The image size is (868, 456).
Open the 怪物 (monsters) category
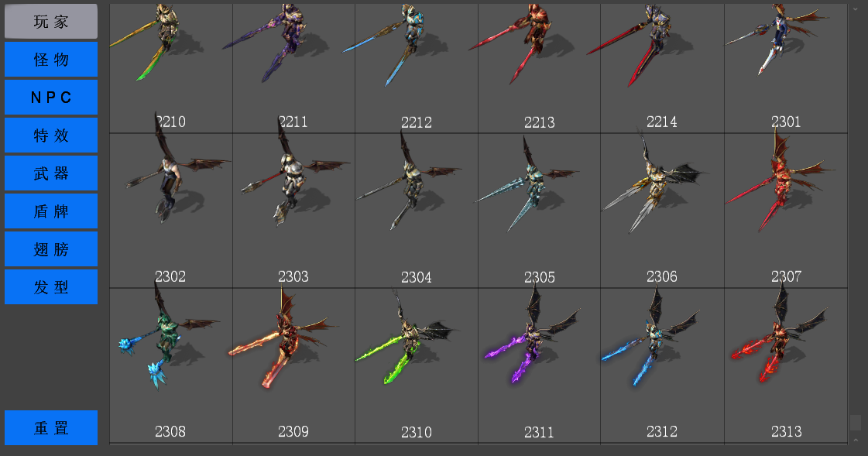pyautogui.click(x=51, y=59)
